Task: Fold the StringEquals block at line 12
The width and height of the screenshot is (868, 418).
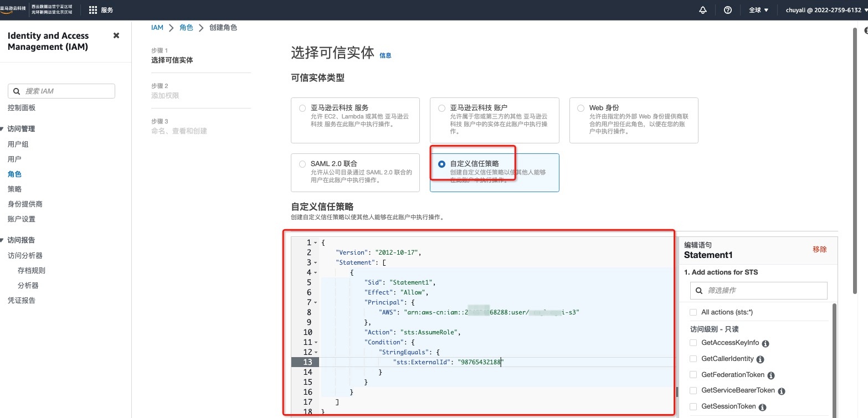Action: 315,352
